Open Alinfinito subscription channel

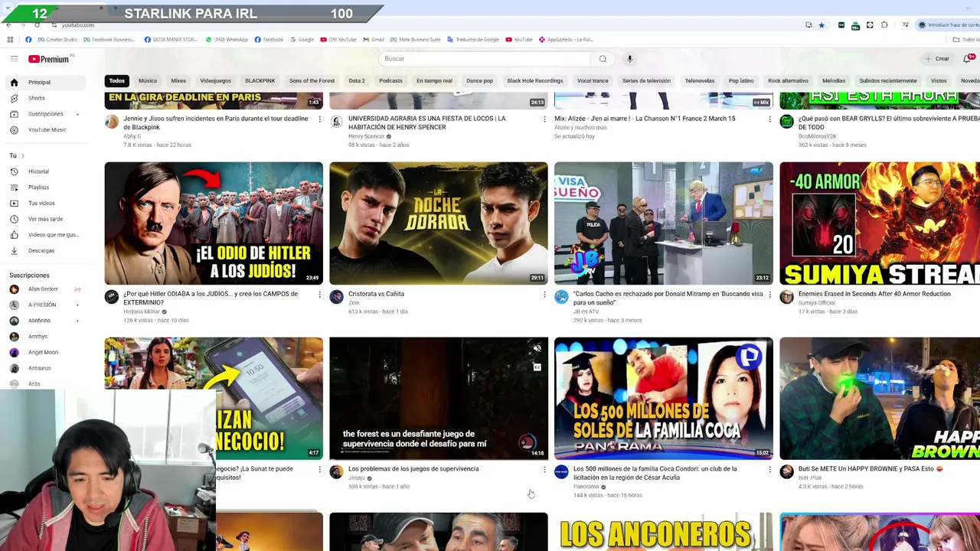(x=46, y=321)
